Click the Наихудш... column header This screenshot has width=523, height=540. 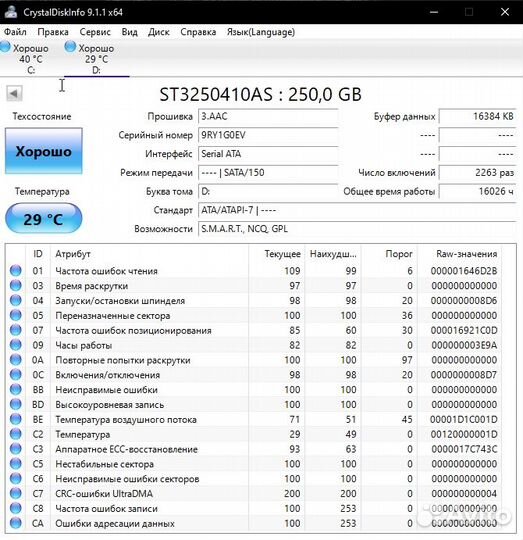[x=333, y=254]
